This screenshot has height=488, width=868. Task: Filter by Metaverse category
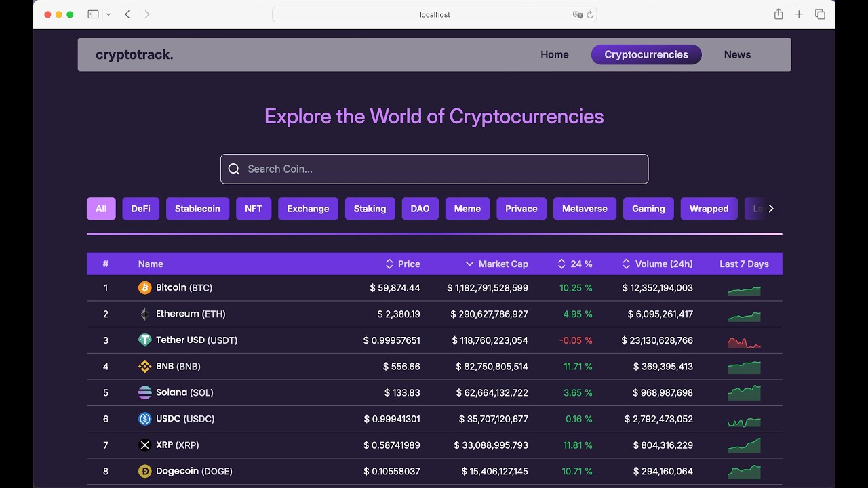click(585, 209)
